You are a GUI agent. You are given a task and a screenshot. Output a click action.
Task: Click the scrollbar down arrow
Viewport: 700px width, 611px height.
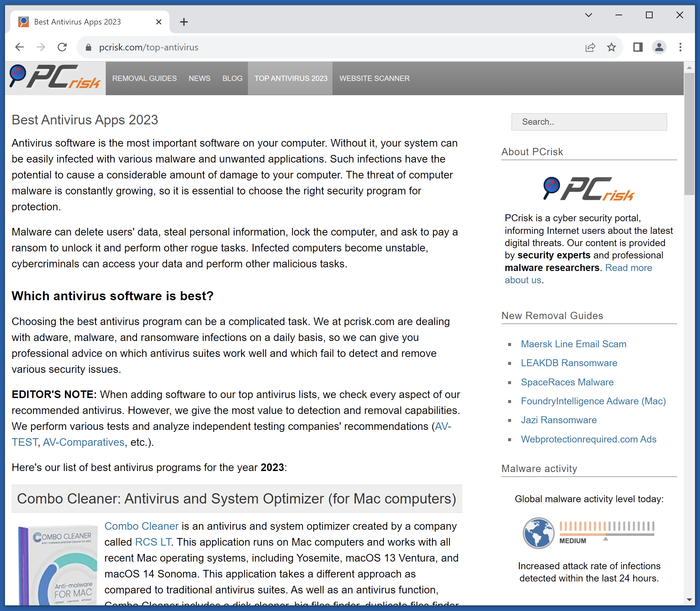coord(689,599)
